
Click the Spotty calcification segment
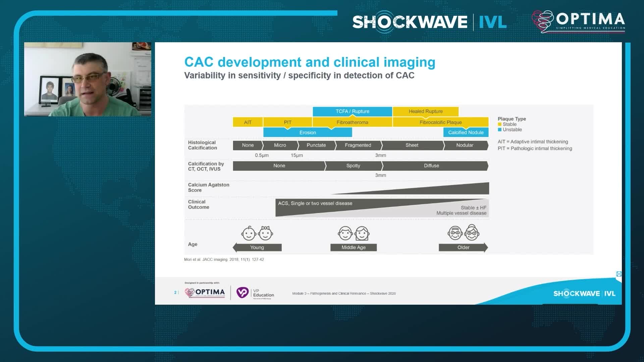pyautogui.click(x=353, y=166)
